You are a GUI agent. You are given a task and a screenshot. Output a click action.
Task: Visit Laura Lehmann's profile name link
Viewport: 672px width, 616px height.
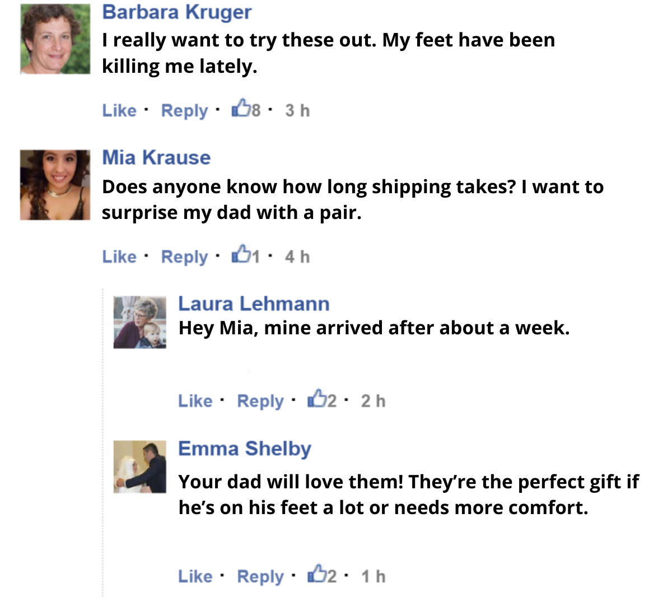254,304
